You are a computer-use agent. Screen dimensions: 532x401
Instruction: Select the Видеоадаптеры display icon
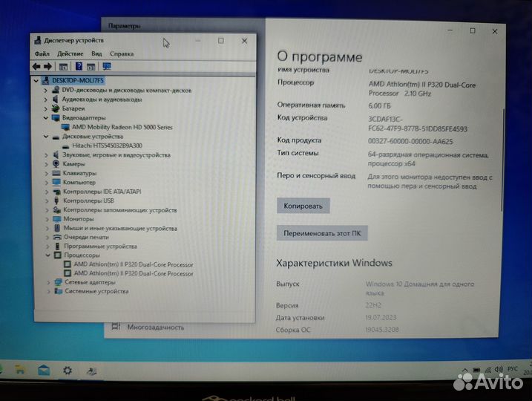point(56,118)
